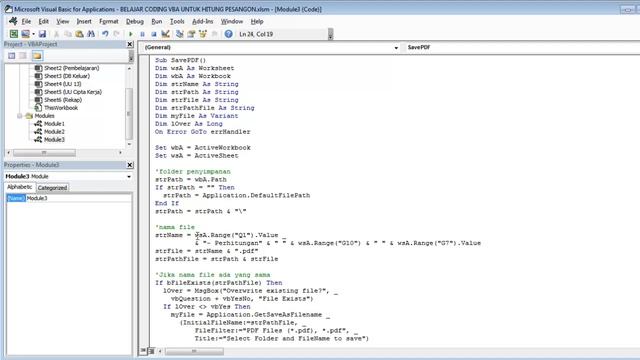This screenshot has width=640, height=360.
Task: Select Module3 in project tree
Action: click(x=54, y=140)
